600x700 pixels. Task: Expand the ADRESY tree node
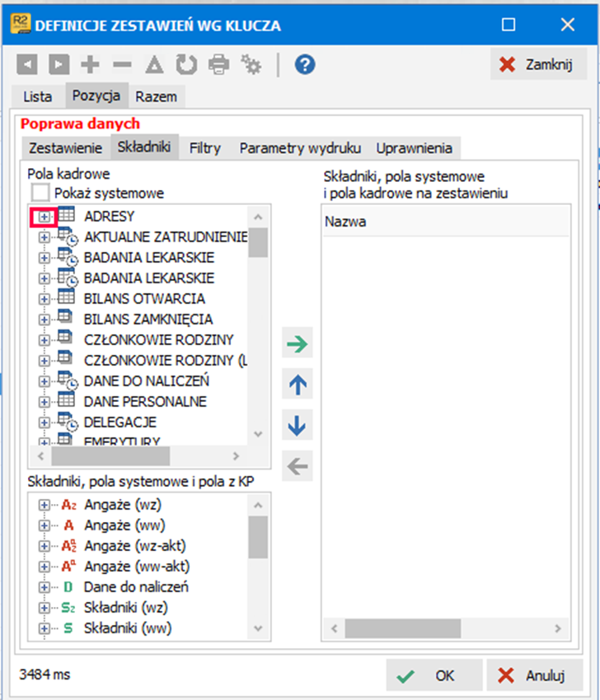coord(44,217)
